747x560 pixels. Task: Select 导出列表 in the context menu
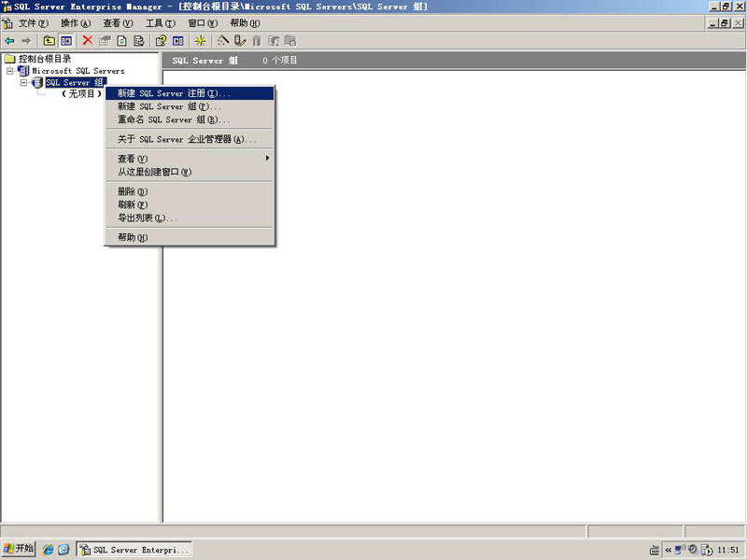[147, 217]
